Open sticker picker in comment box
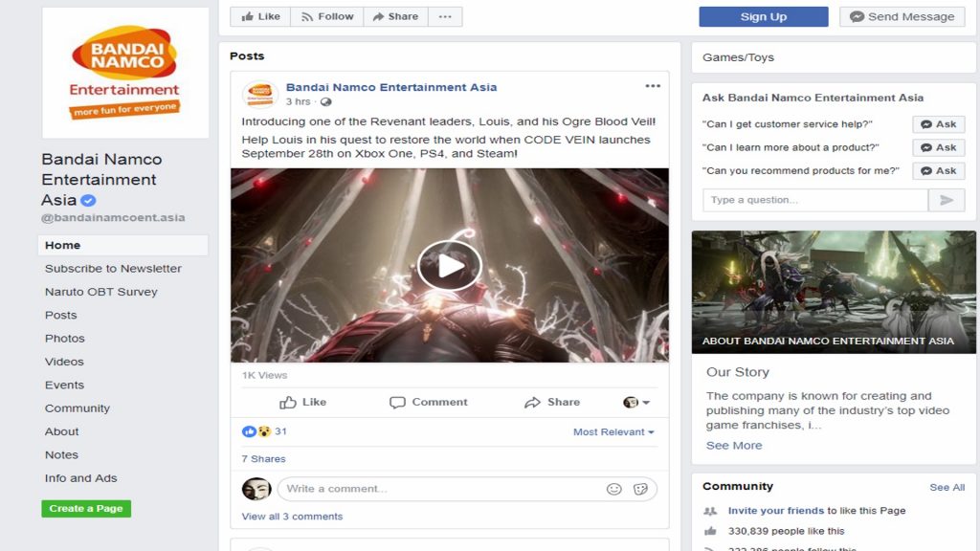The width and height of the screenshot is (980, 551). pos(640,489)
